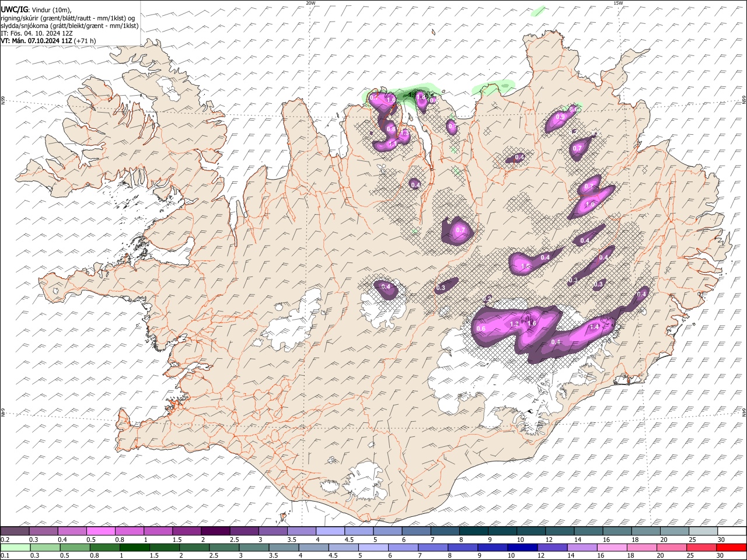
Task: Click the "1.1" precipitation value on the map
Action: point(392,143)
